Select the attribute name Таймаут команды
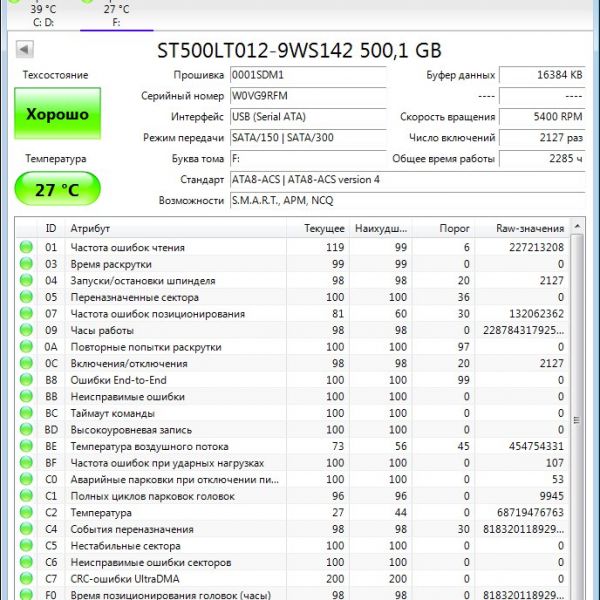The width and height of the screenshot is (600, 600). click(x=112, y=413)
